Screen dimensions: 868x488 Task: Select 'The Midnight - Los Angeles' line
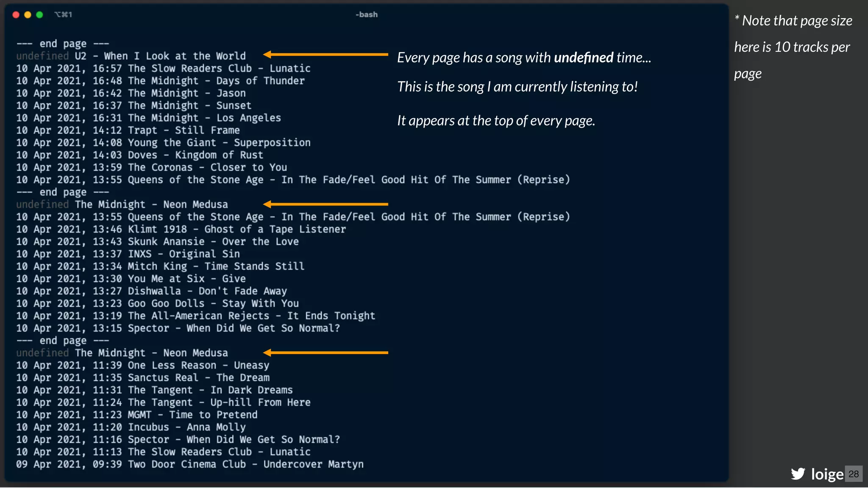point(149,118)
